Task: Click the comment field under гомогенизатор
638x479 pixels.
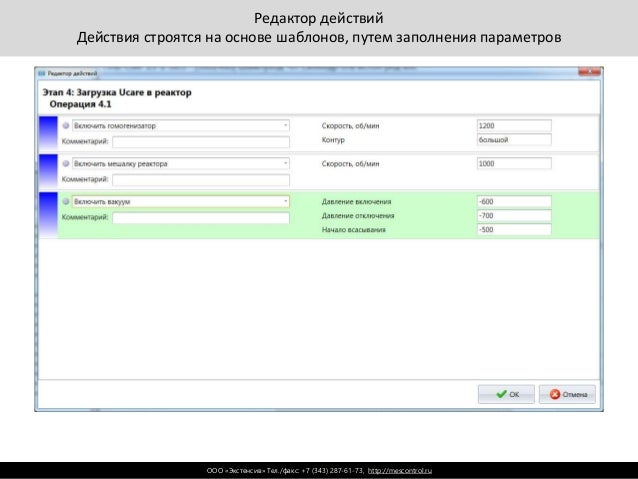Action: (201, 142)
